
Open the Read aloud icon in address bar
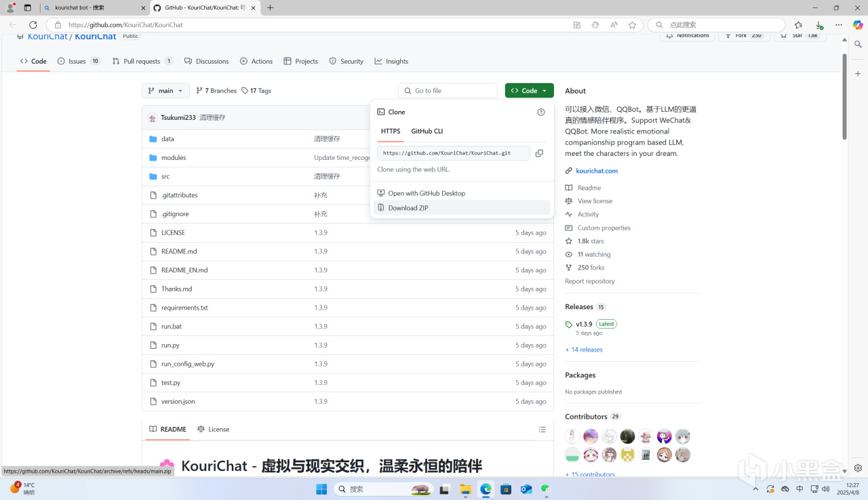(x=614, y=25)
